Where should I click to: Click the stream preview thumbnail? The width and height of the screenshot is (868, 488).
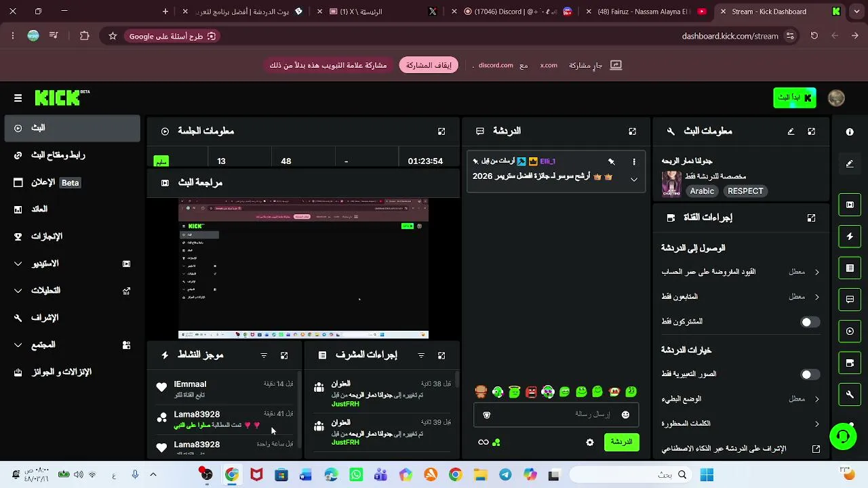[303, 268]
